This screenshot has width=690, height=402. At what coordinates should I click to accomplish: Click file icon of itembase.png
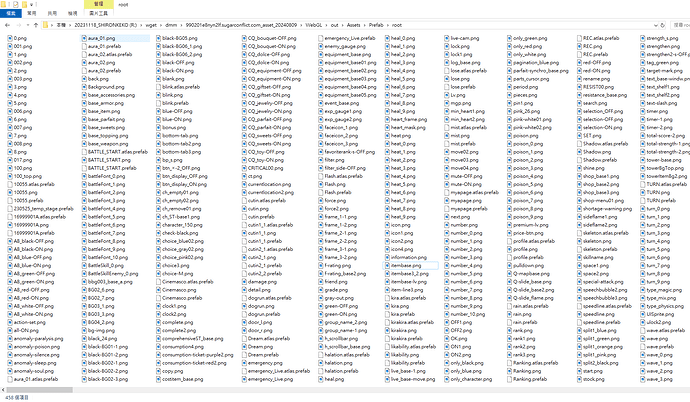tap(387, 265)
